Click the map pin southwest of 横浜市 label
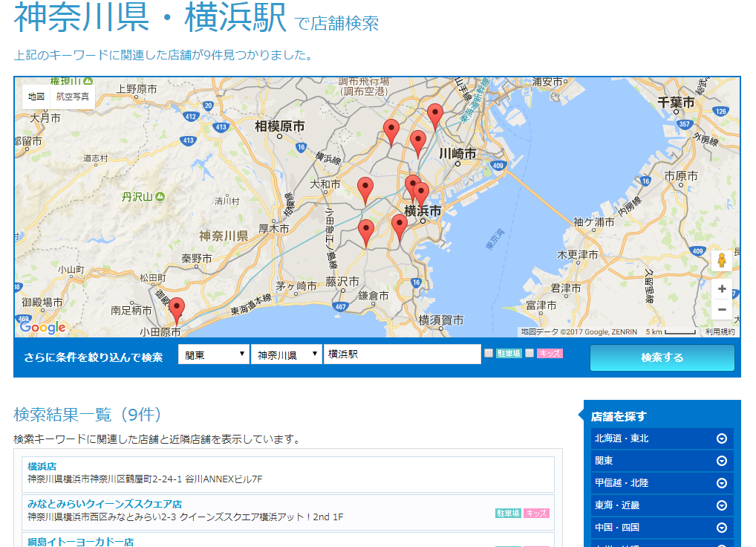 coord(400,227)
